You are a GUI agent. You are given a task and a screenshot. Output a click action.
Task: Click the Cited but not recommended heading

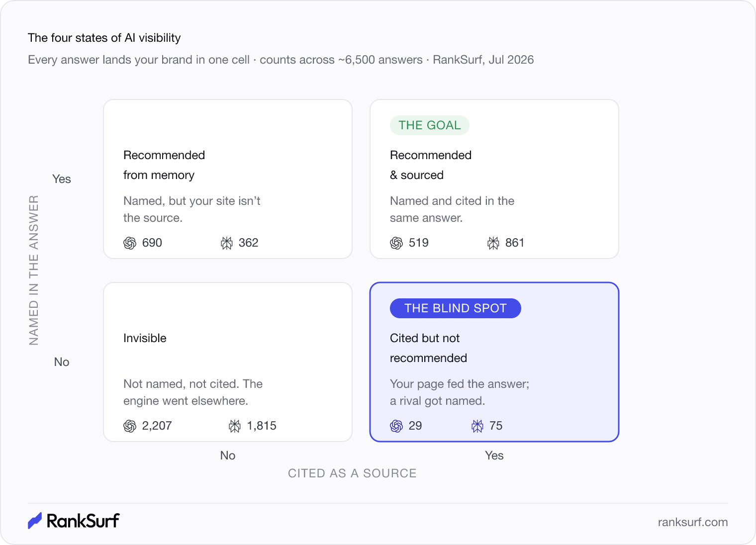[x=429, y=348]
